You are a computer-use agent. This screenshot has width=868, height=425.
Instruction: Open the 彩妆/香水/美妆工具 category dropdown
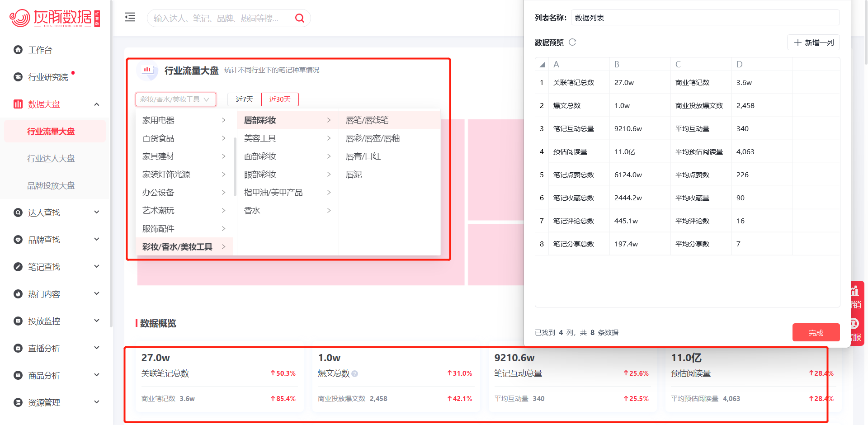pos(176,99)
